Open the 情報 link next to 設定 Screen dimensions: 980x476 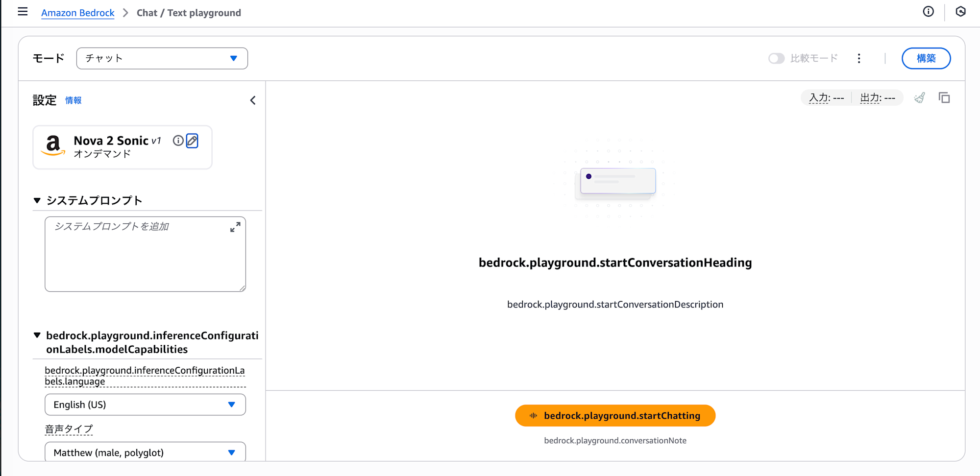click(x=73, y=100)
